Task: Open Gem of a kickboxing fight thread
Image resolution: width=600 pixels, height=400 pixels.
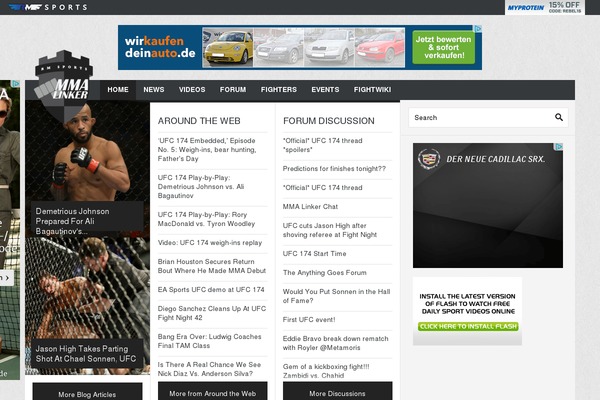Action: (326, 371)
